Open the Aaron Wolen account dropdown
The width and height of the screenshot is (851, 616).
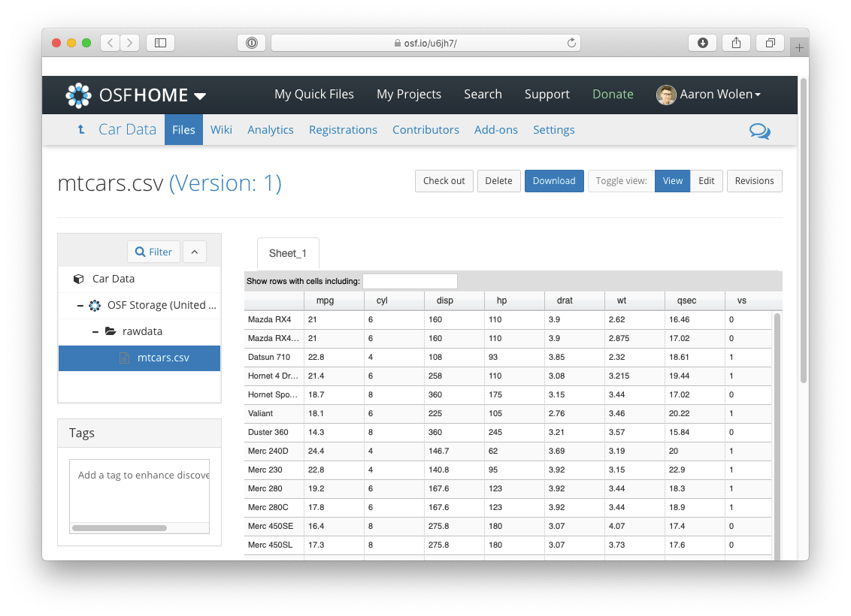click(x=708, y=94)
